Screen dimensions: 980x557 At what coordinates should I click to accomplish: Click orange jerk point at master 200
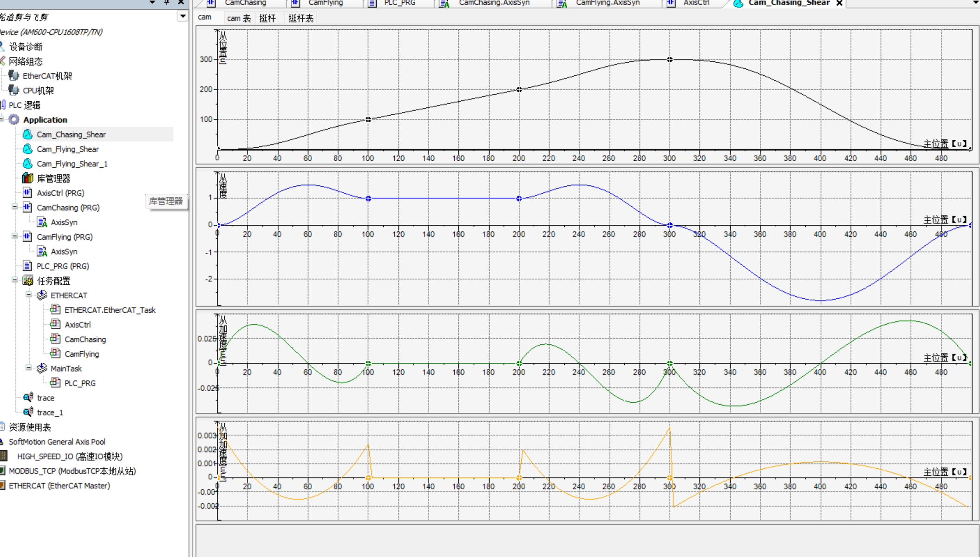[519, 478]
